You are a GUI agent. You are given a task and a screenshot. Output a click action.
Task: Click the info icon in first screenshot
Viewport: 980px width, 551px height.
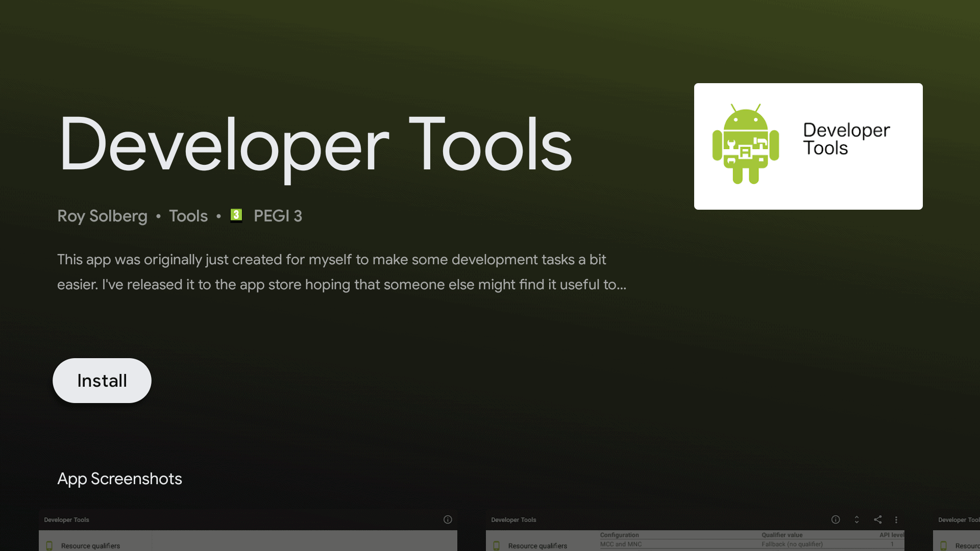pos(448,519)
